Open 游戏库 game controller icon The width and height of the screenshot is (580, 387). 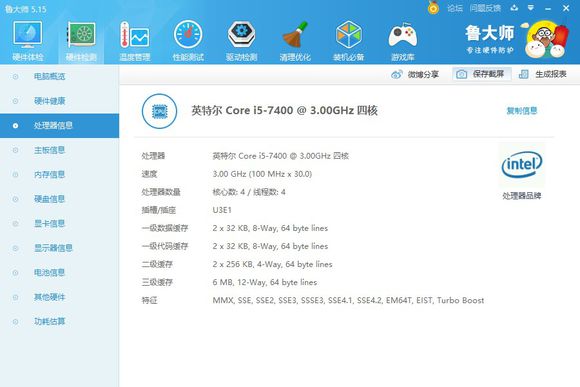(402, 41)
